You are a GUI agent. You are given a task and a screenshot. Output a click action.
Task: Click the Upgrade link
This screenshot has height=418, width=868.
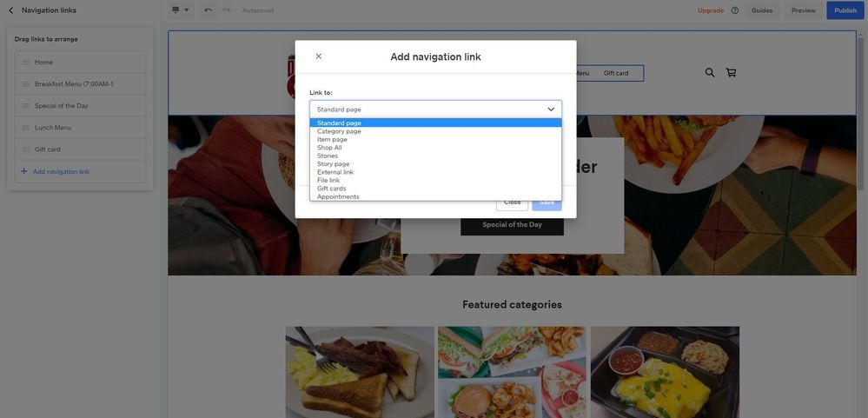pos(710,10)
